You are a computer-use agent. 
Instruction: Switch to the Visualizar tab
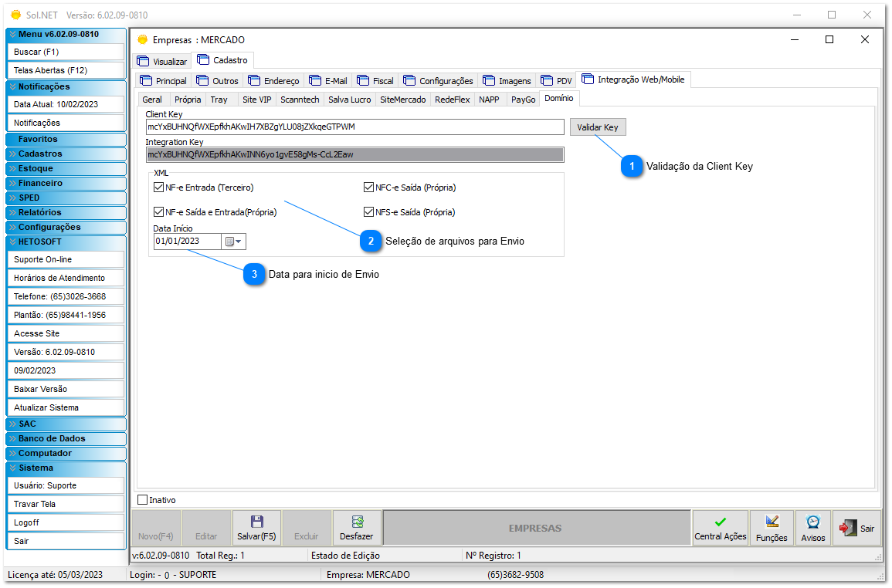pyautogui.click(x=162, y=59)
